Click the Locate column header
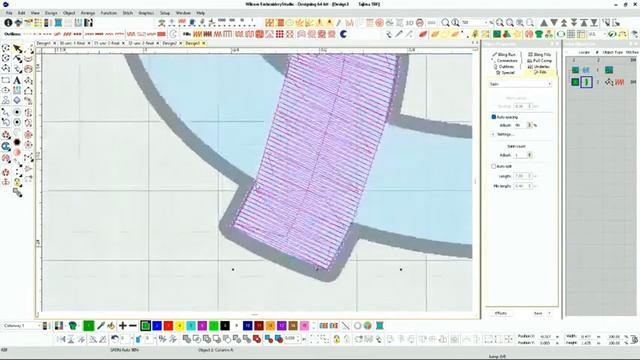640x360 pixels. click(x=584, y=53)
